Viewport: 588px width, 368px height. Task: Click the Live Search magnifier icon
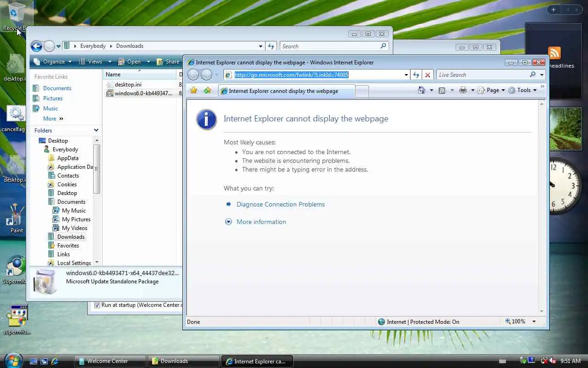click(532, 75)
